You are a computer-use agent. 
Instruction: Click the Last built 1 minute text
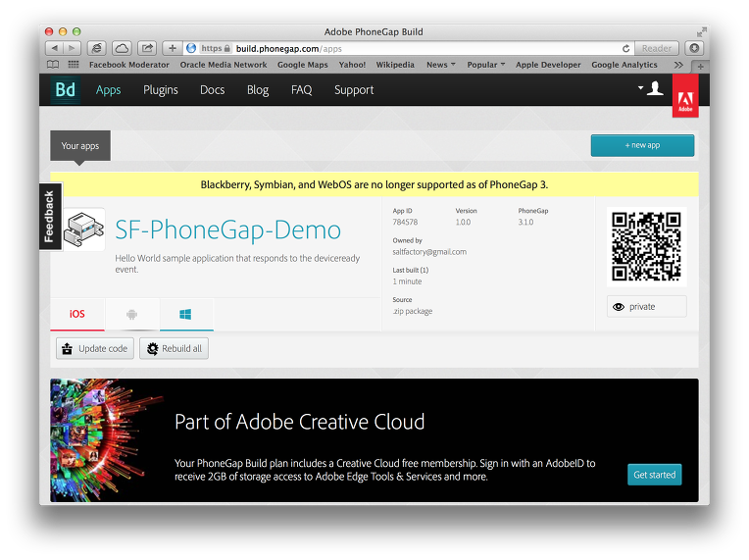click(407, 281)
